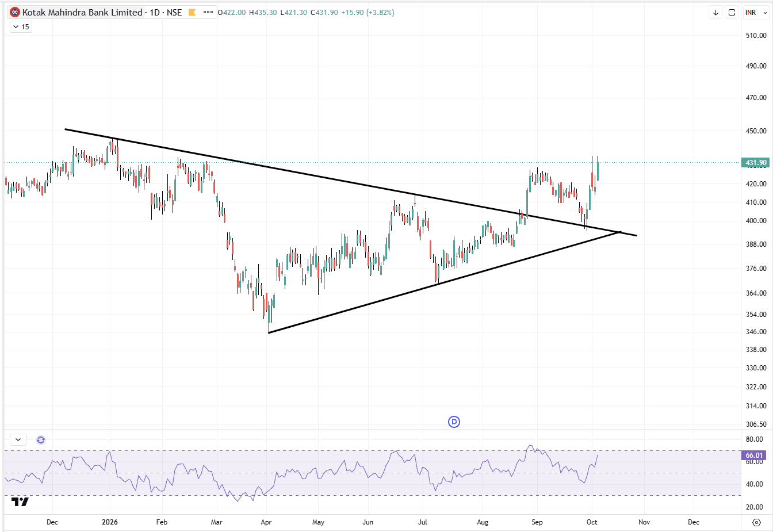
Task: Open the INR currency dropdown
Action: click(x=756, y=12)
